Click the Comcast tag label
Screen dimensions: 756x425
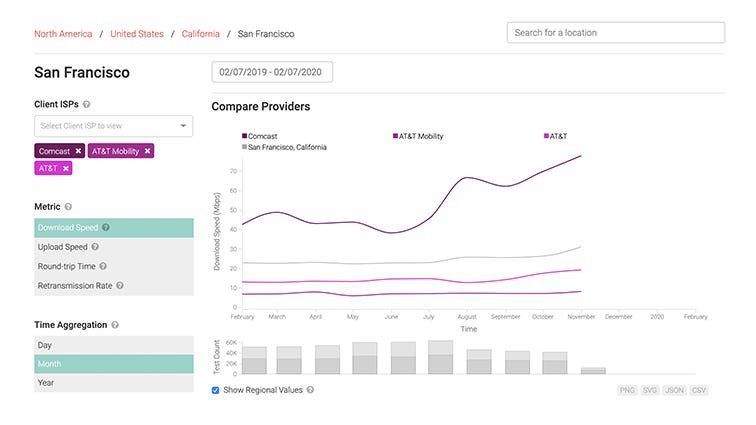(54, 151)
